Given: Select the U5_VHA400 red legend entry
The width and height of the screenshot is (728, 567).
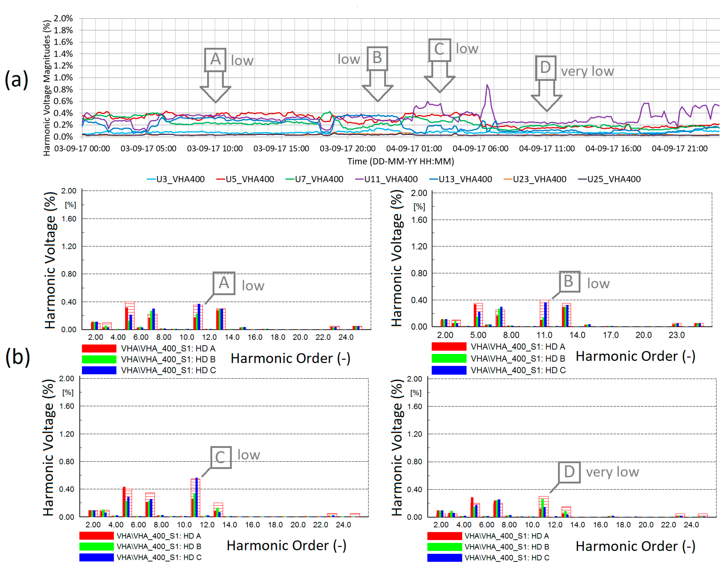Looking at the screenshot, I should click(x=245, y=179).
